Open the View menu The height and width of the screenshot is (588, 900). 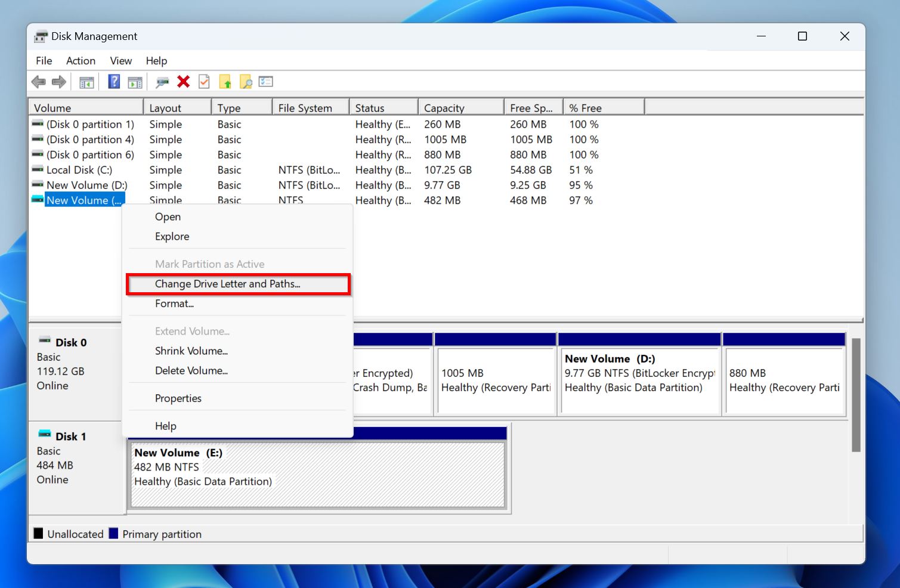tap(120, 60)
